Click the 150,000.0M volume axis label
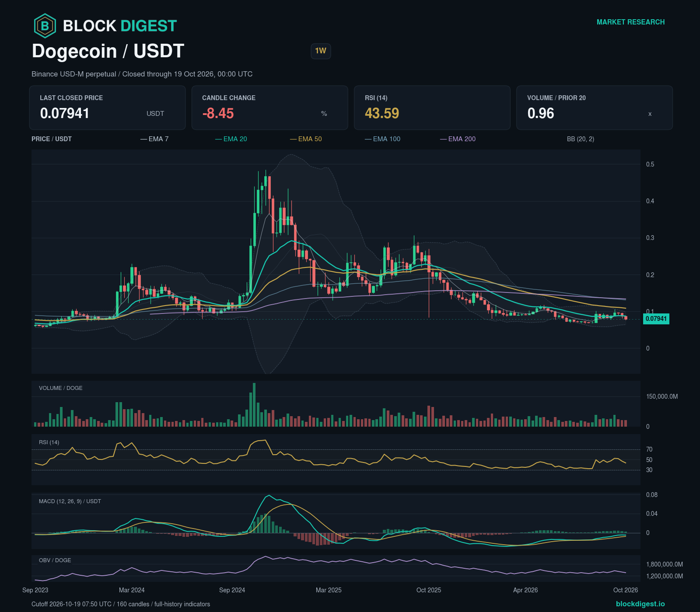Image resolution: width=700 pixels, height=612 pixels. 662,396
